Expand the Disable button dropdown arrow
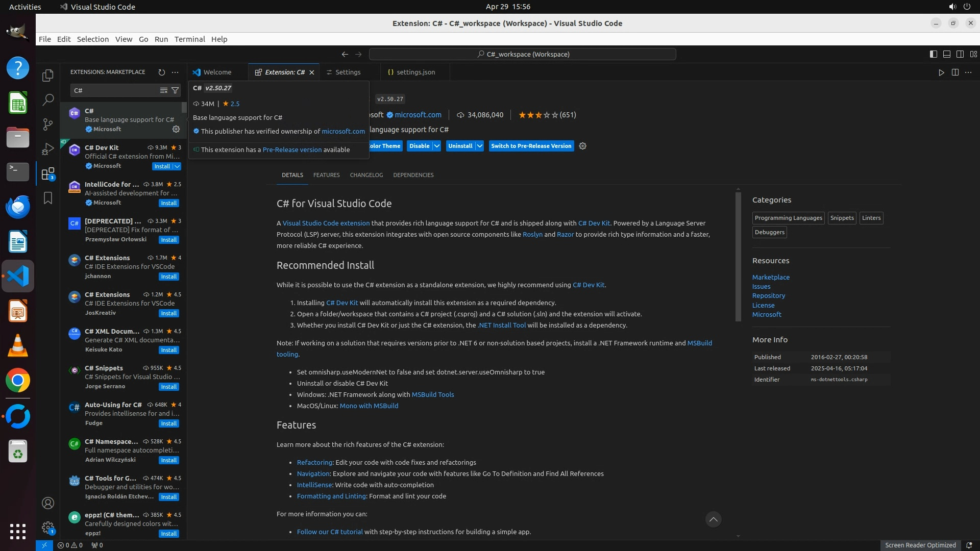This screenshot has width=980, height=551. (x=437, y=146)
